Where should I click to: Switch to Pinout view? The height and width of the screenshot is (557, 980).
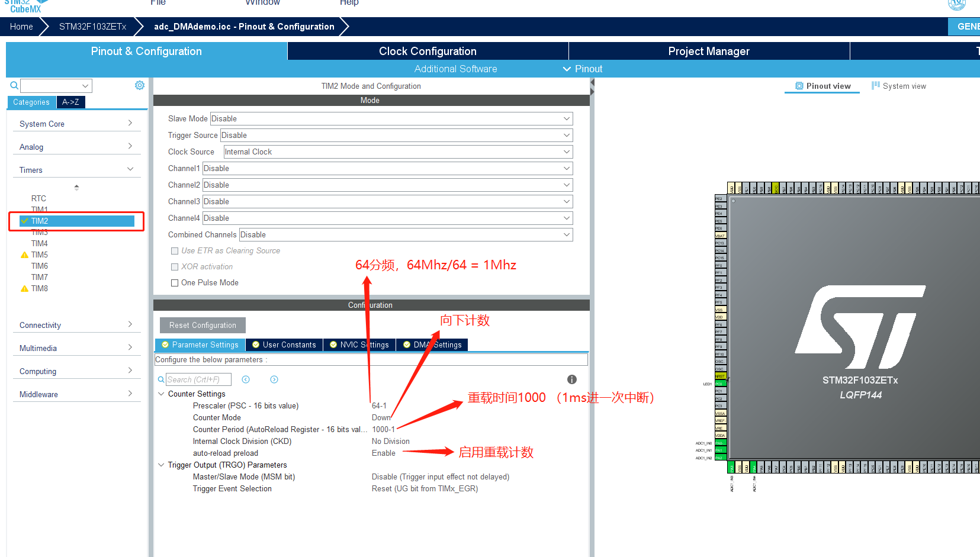pos(822,86)
